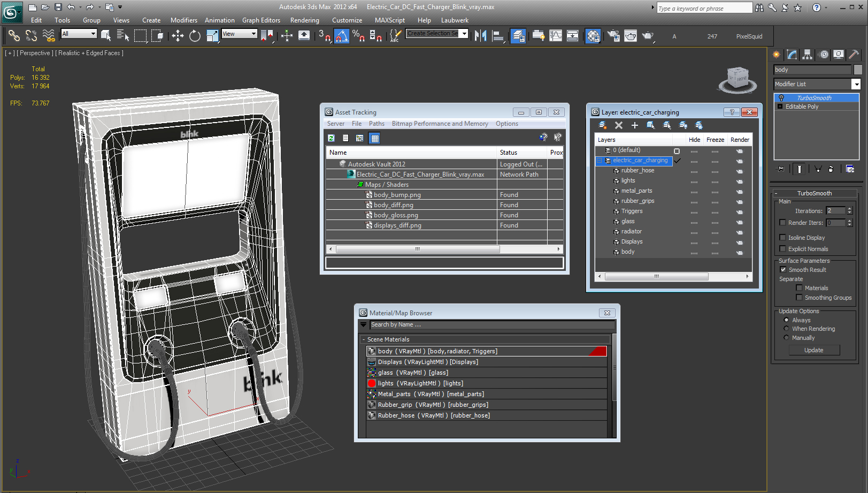
Task: Switch Asset Tracking to table view icon
Action: [374, 138]
